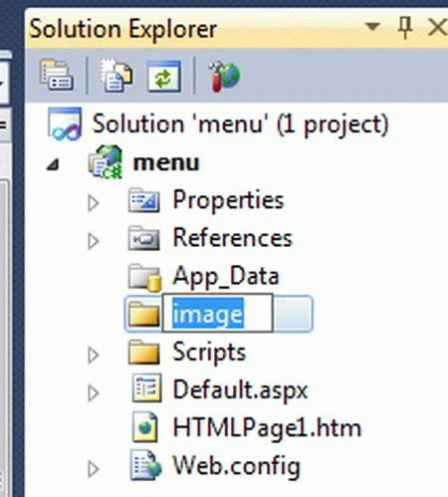Click the Web.config file icon

click(145, 465)
